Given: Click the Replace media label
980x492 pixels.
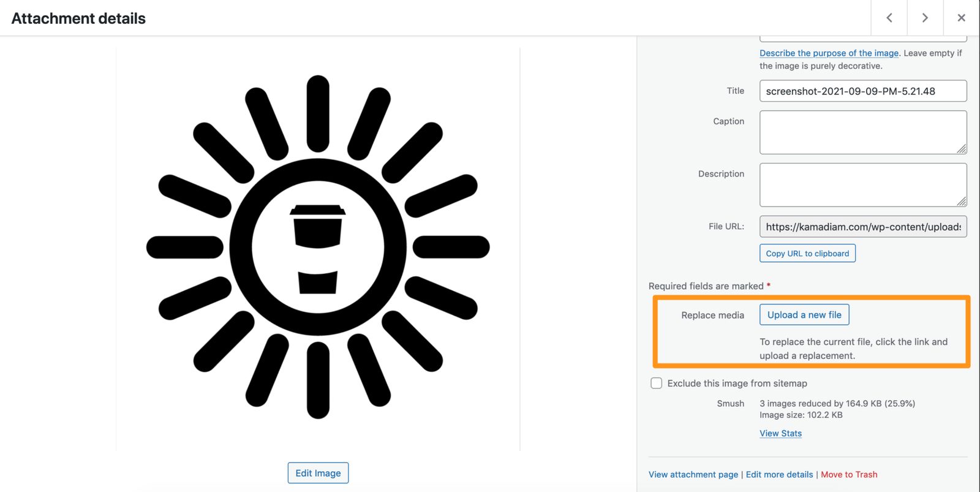Looking at the screenshot, I should click(x=712, y=315).
